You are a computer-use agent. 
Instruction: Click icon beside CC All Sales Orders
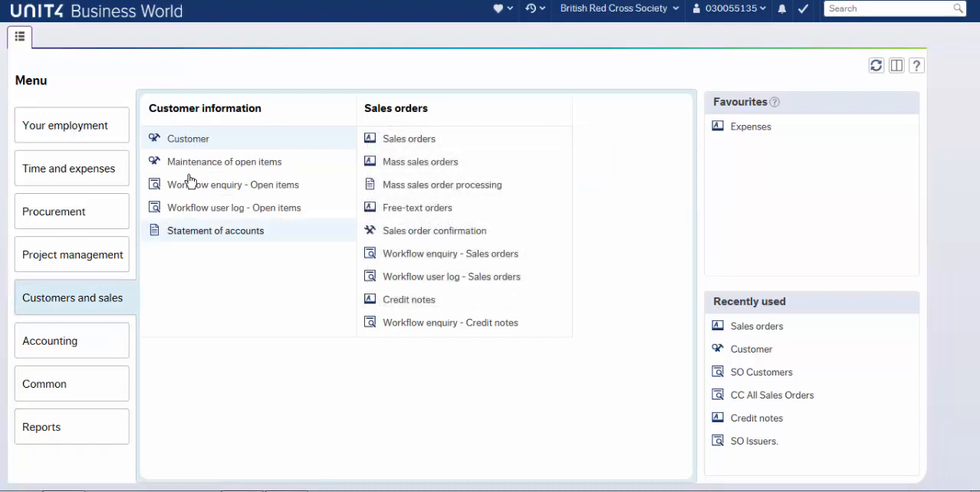point(718,395)
